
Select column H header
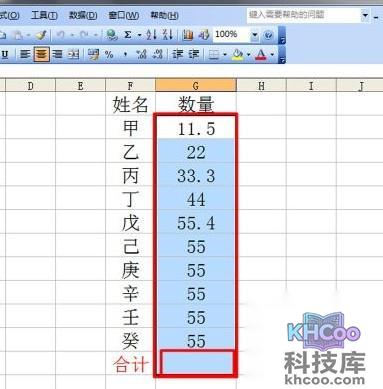[x=261, y=86]
